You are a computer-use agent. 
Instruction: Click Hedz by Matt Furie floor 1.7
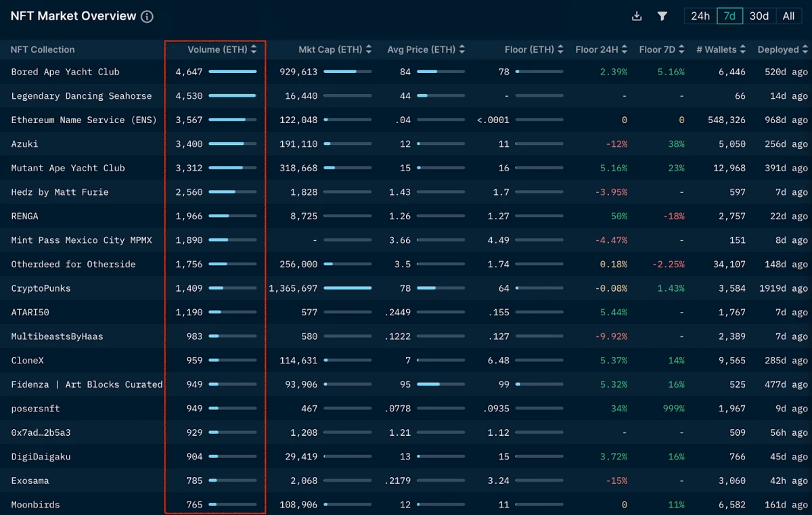(501, 192)
